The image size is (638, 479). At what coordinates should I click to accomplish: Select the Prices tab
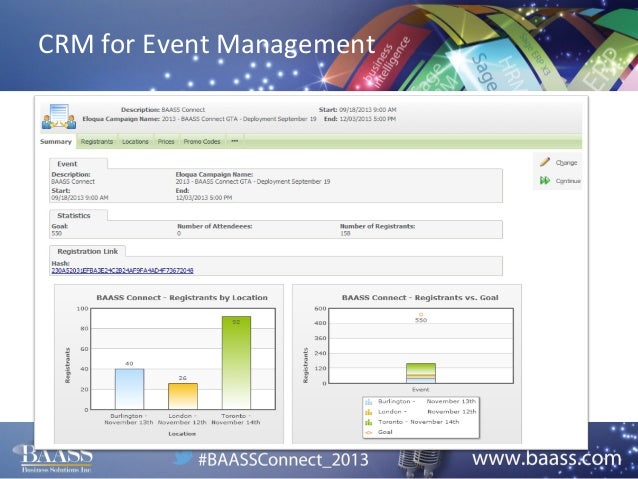coord(166,142)
